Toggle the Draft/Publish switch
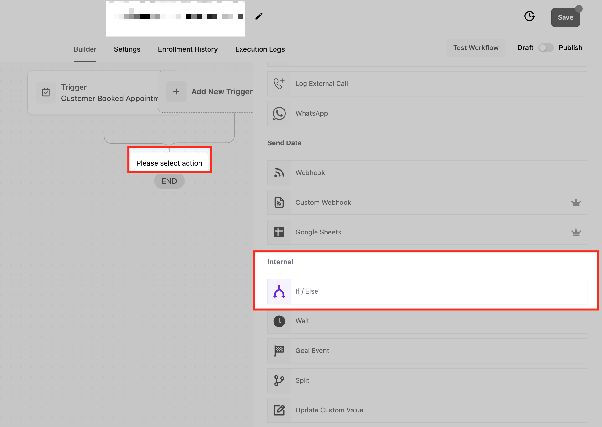The height and width of the screenshot is (427, 602). [x=546, y=48]
